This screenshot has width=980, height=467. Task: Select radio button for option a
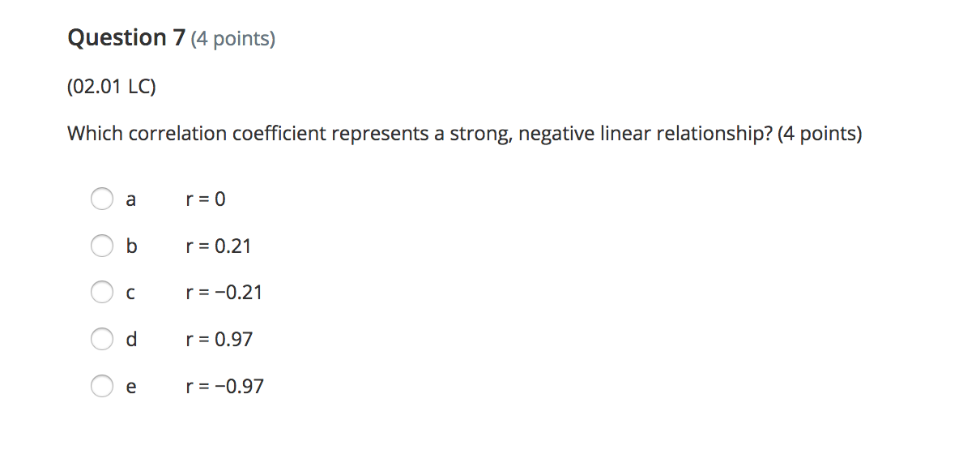[x=102, y=199]
